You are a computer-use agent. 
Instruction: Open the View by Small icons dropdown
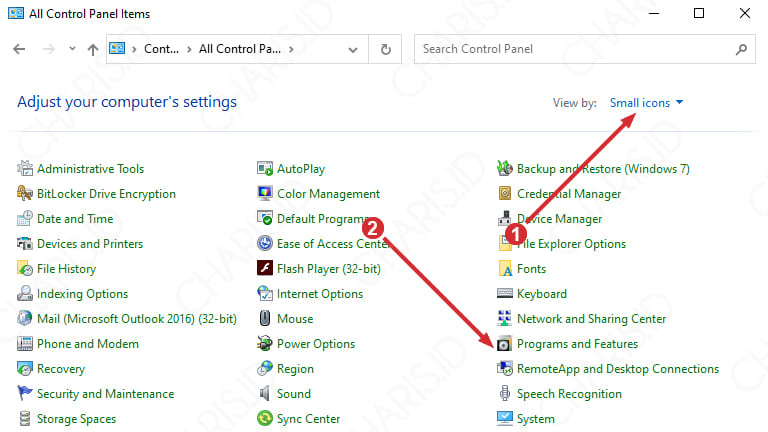click(646, 103)
